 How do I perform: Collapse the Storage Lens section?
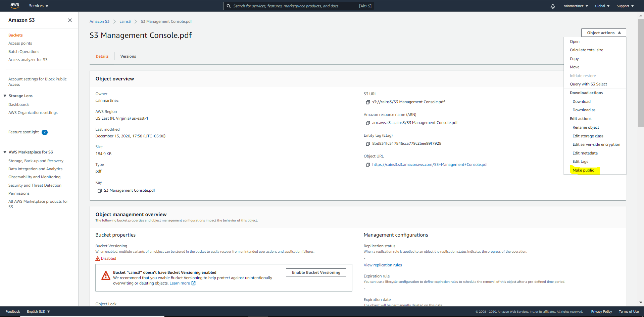coord(5,96)
